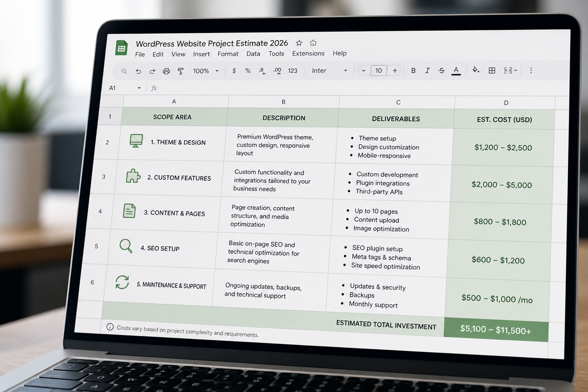
Task: Increase the font size with plus
Action: 395,71
